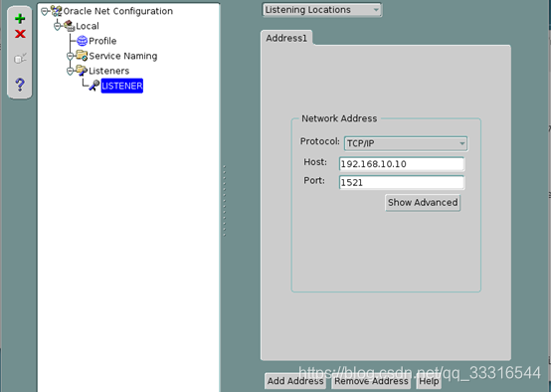This screenshot has width=551, height=392.
Task: Collapse the Oracle Net Configuration root node
Action: 45,12
